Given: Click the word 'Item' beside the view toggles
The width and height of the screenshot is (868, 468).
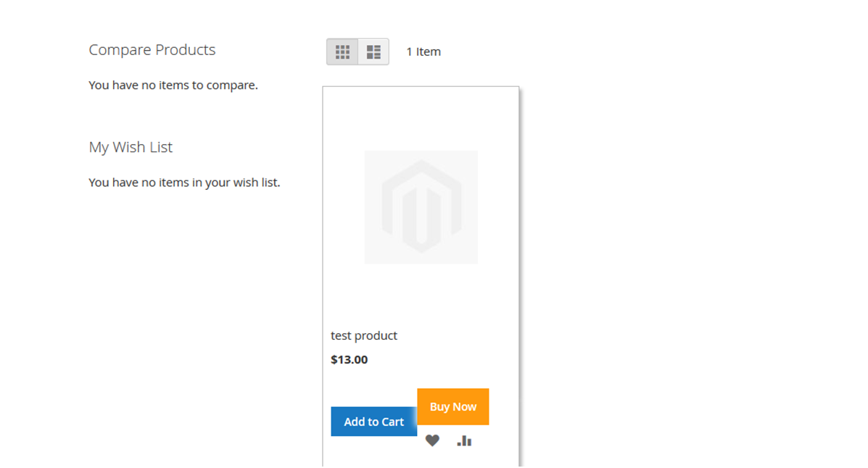Looking at the screenshot, I should [x=429, y=52].
